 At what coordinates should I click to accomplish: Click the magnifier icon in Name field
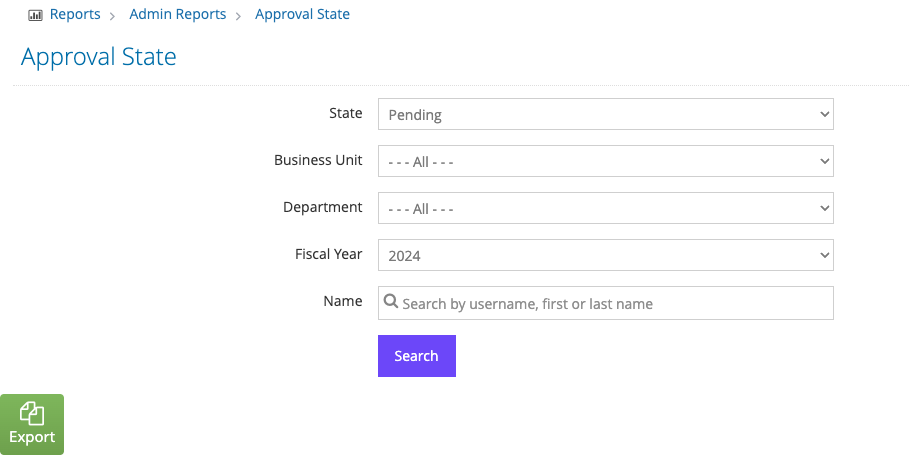[x=391, y=302]
